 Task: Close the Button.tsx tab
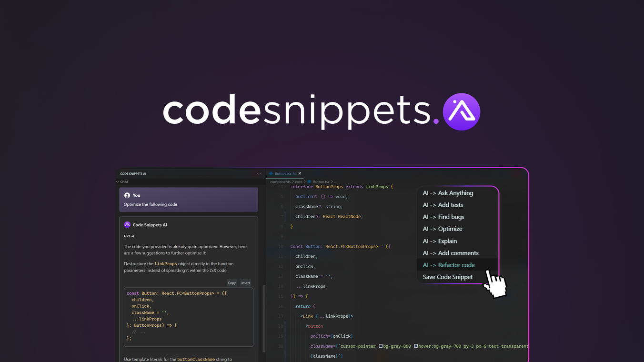point(300,173)
